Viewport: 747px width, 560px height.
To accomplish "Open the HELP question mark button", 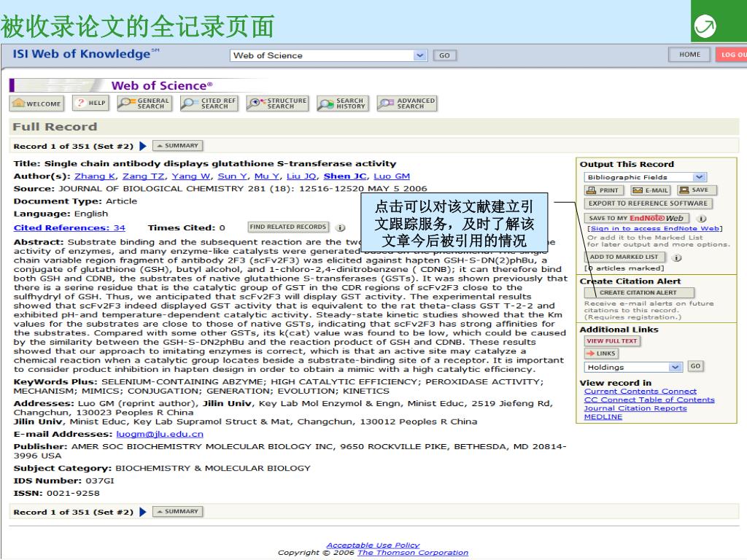I will pos(91,103).
